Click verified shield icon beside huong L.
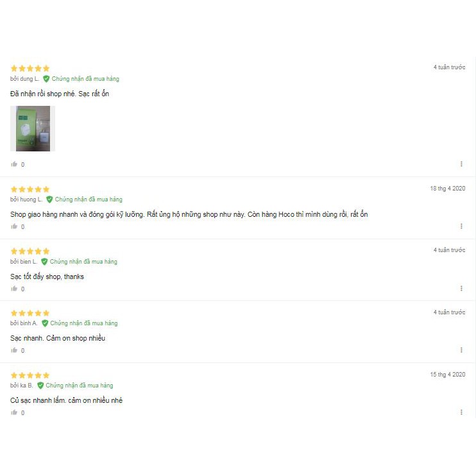 coord(49,200)
